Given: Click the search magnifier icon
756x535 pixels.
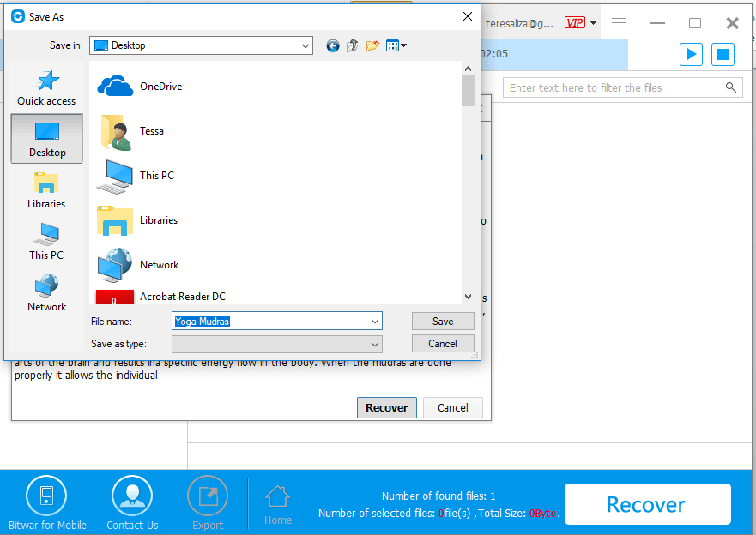Looking at the screenshot, I should 731,87.
